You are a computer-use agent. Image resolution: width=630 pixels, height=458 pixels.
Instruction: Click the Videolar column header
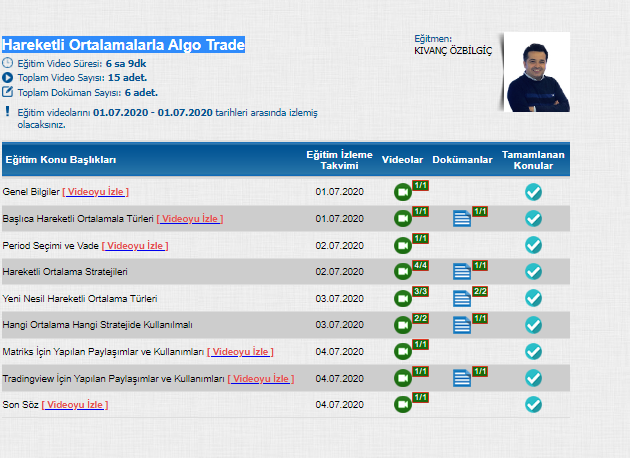click(x=402, y=160)
